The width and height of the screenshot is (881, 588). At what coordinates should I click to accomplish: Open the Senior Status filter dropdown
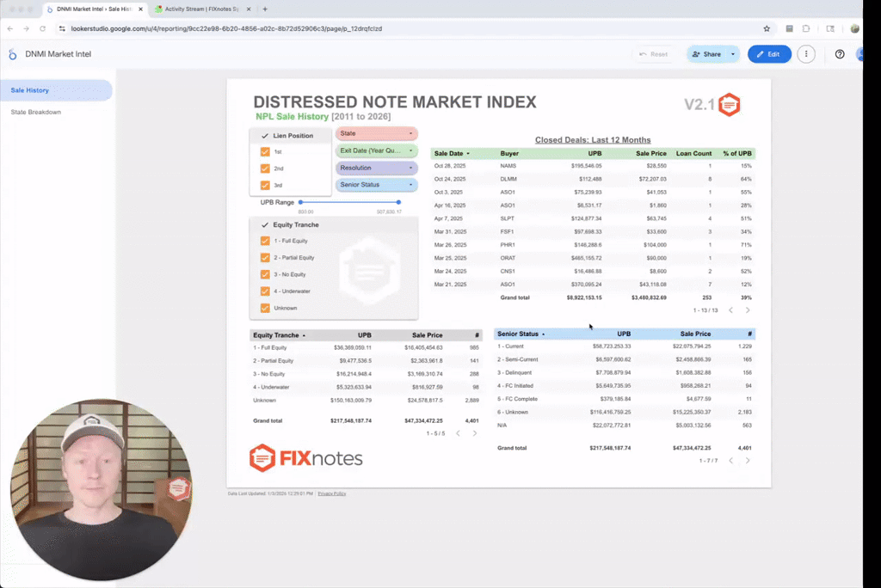377,185
